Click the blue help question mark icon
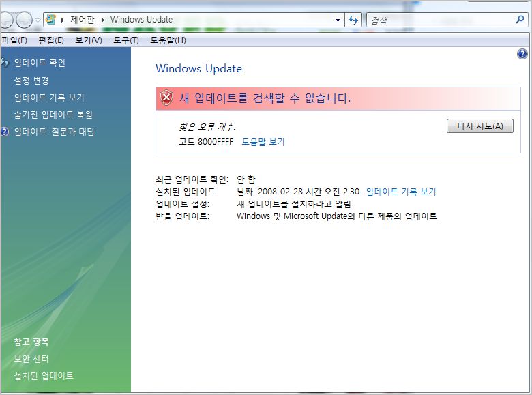Screen dimensions: 532x395 click(x=522, y=54)
